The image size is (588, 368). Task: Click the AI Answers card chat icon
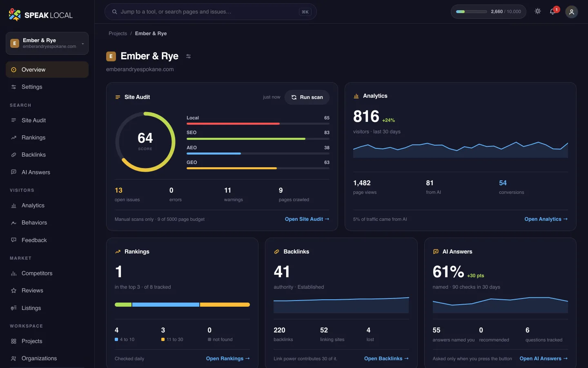[x=436, y=252]
